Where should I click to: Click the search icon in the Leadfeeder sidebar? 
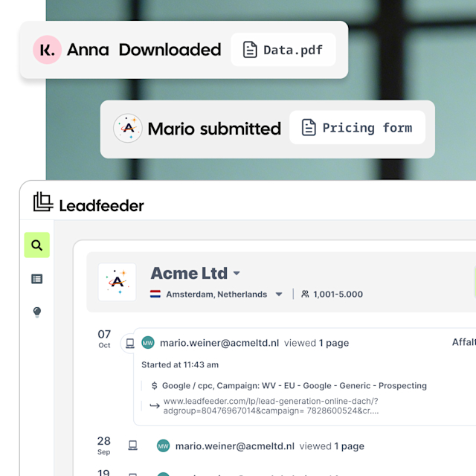tap(36, 245)
